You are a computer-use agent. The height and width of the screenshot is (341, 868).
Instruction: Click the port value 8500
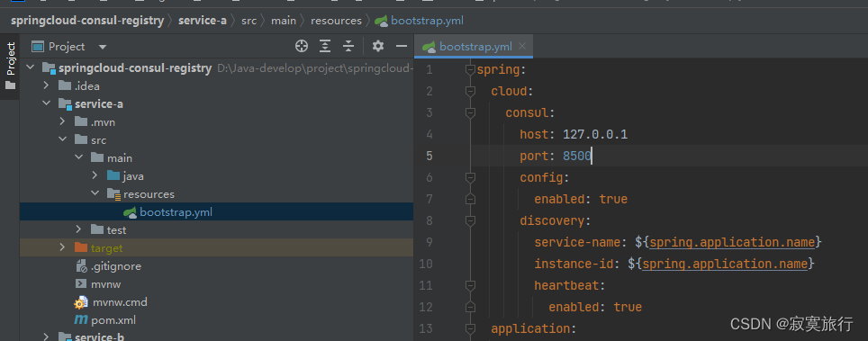pos(577,157)
